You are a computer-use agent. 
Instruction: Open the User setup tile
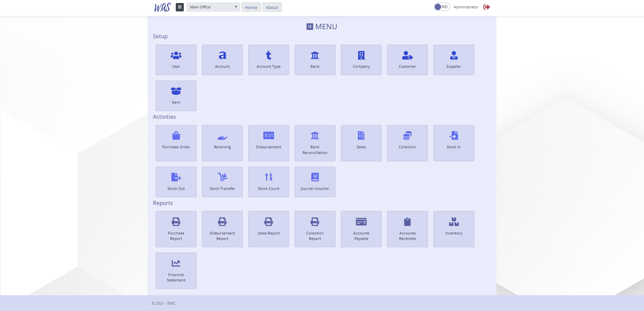pyautogui.click(x=176, y=60)
